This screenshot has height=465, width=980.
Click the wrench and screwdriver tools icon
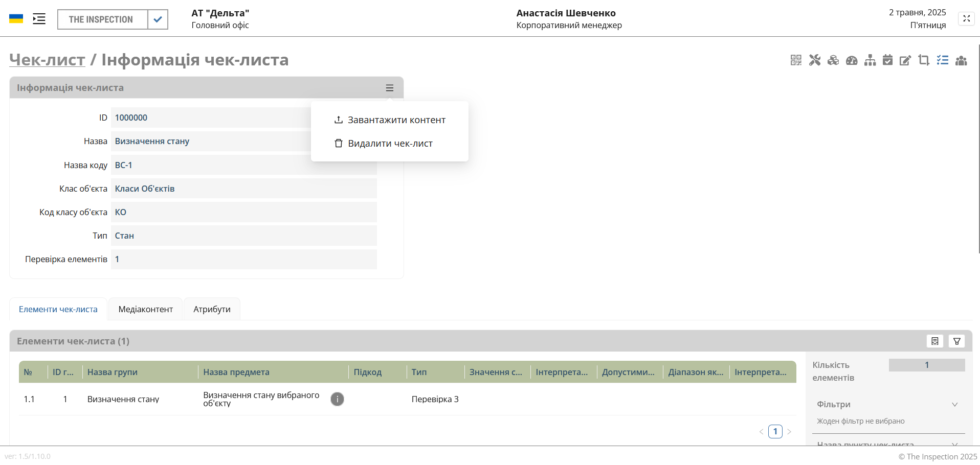[x=815, y=60]
